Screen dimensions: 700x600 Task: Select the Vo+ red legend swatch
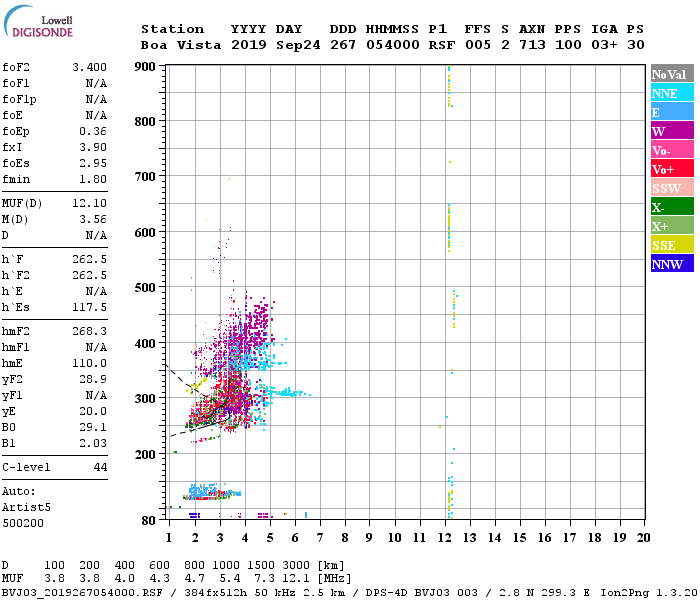tap(672, 169)
